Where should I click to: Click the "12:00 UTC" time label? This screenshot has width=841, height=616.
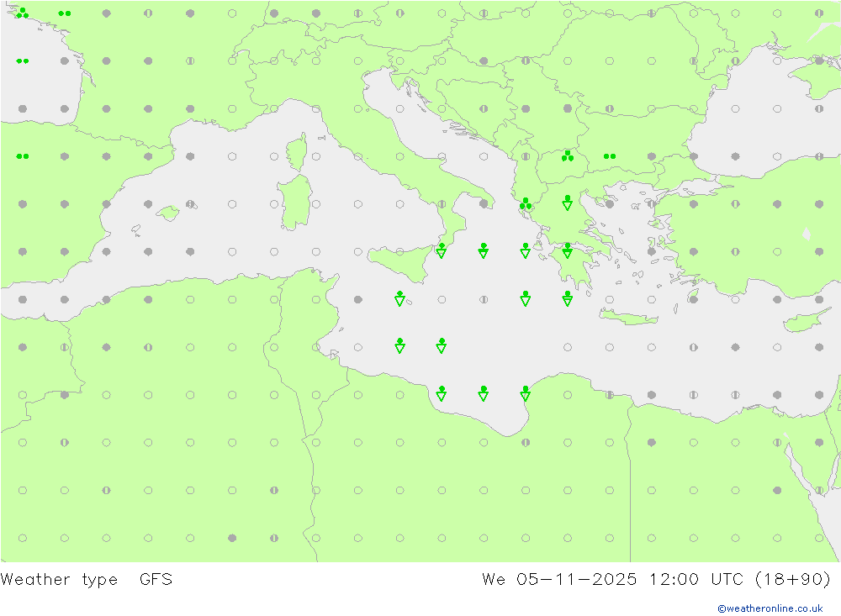[696, 580]
